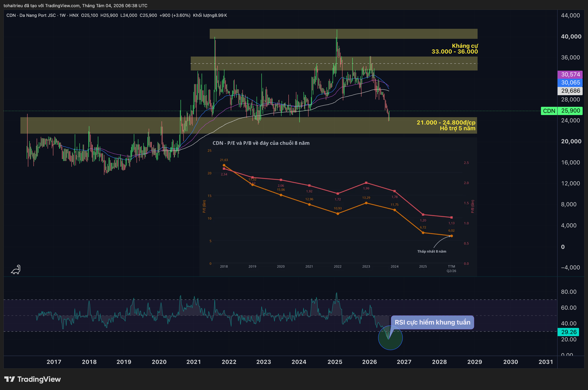Click the TradingView logo at bottom left
The height and width of the screenshot is (390, 588).
32,379
